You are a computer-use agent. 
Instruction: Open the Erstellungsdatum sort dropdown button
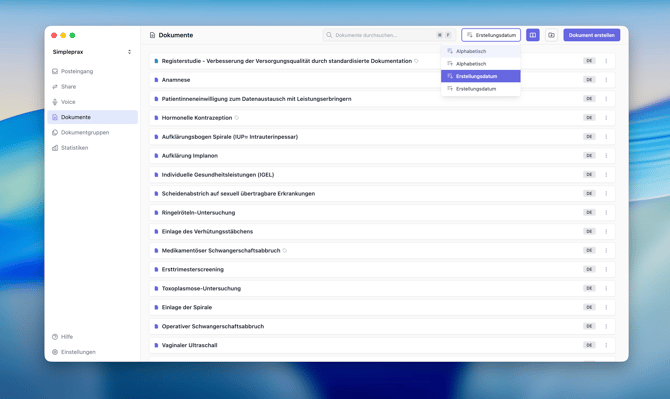491,35
